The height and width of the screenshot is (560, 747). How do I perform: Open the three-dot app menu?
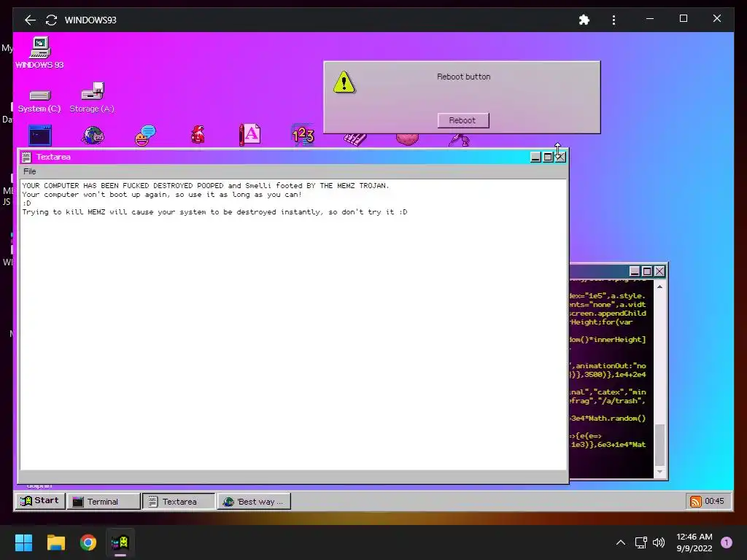pos(614,20)
